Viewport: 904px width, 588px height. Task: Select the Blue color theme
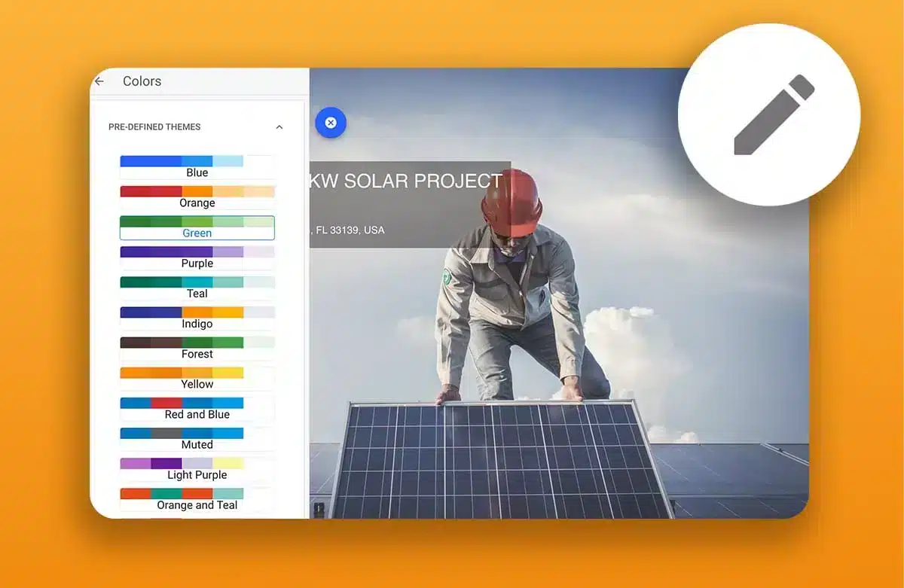[197, 167]
